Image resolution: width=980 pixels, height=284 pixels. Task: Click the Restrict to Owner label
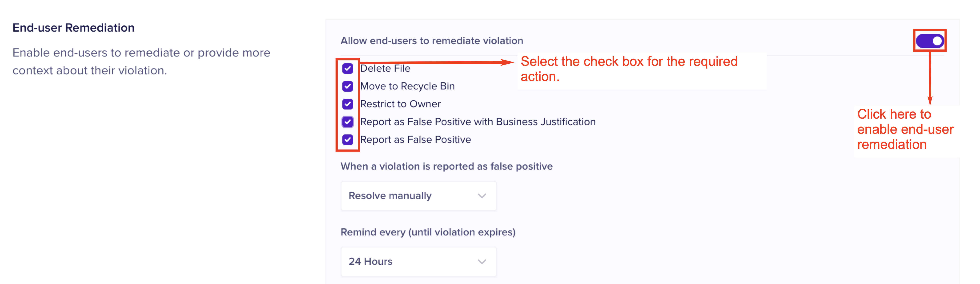400,104
